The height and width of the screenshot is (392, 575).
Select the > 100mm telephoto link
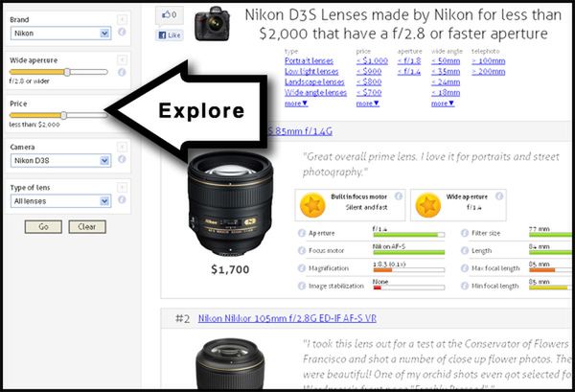pyautogui.click(x=488, y=61)
